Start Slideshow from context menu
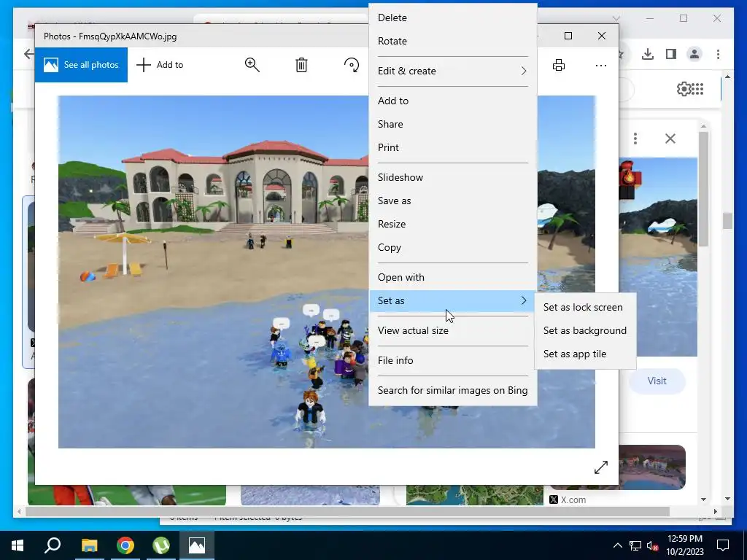Screen dimensions: 747x560 (452, 177)
